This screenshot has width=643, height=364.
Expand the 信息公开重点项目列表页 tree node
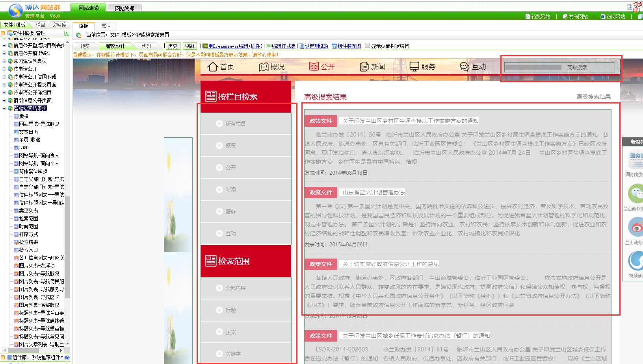4,45
